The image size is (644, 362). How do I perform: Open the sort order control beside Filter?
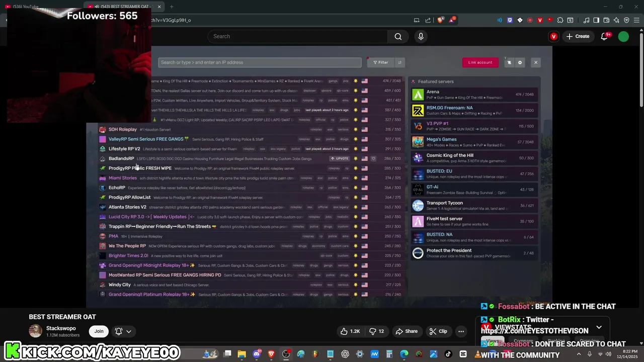pyautogui.click(x=400, y=62)
